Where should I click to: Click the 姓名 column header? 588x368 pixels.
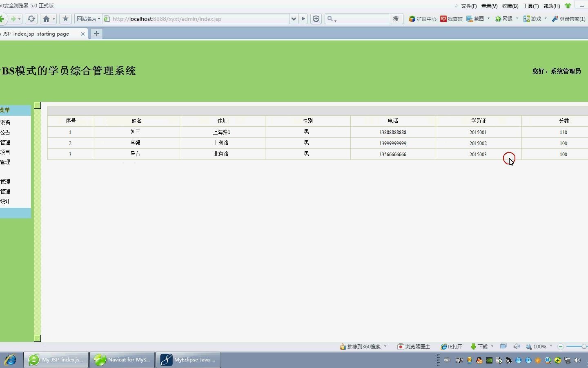pos(137,121)
